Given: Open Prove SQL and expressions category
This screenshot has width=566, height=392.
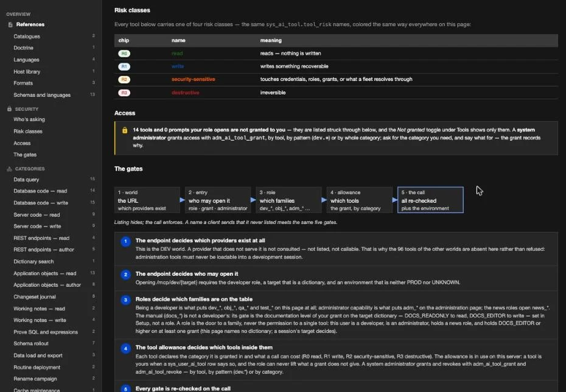Looking at the screenshot, I should point(46,332).
